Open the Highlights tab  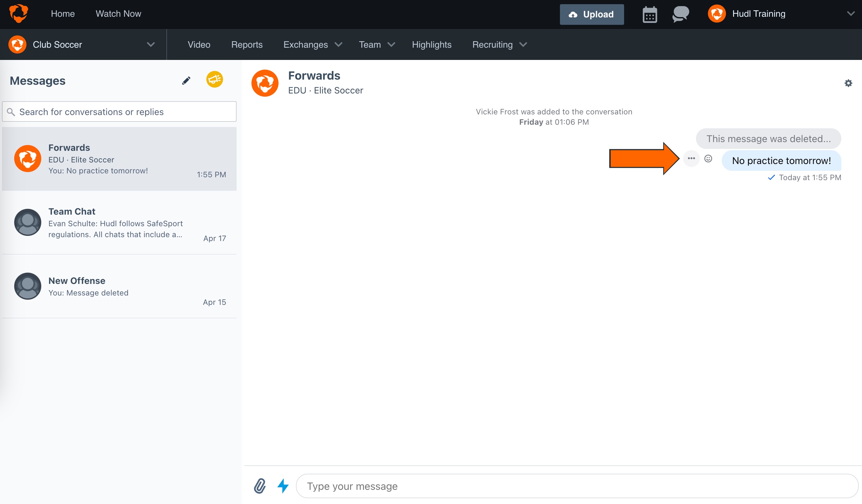tap(432, 44)
